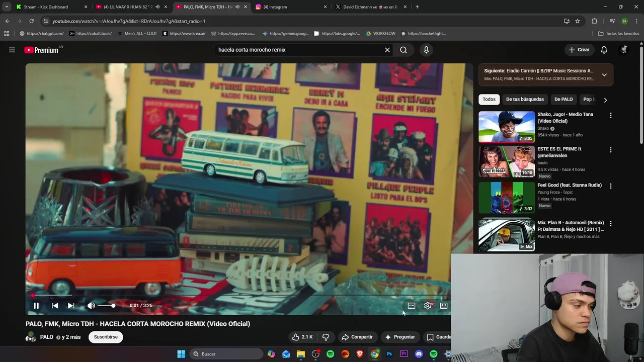The width and height of the screenshot is (644, 362).
Task: Open options for ESTE ES EL PRIME video
Action: point(611,150)
